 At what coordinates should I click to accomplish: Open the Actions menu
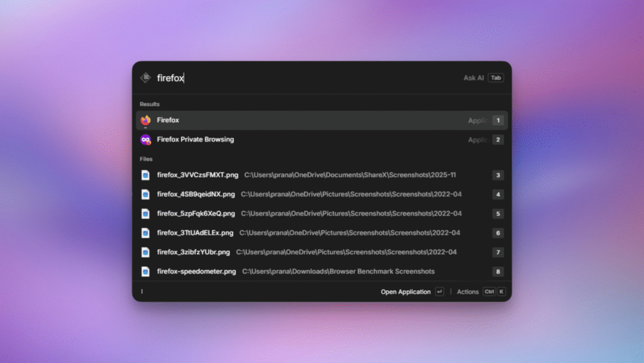pyautogui.click(x=467, y=292)
